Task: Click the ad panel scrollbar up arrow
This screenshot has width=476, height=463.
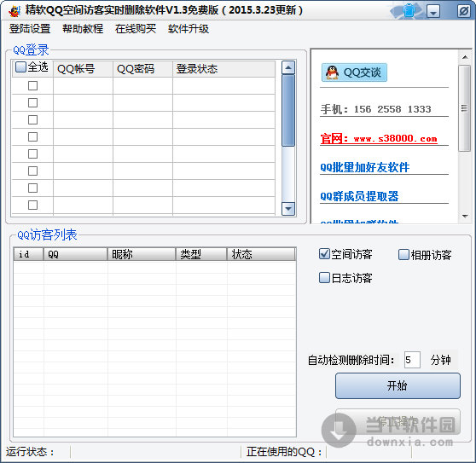Action: (465, 57)
